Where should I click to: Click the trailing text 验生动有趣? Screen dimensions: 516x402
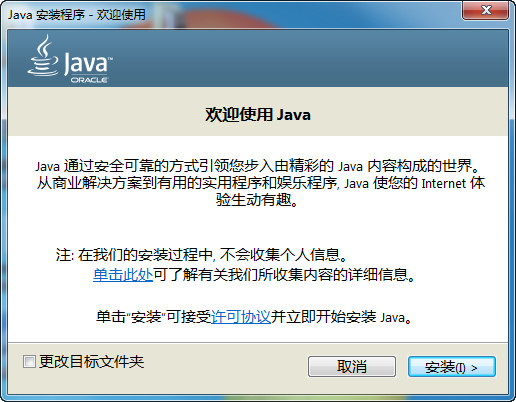point(257,200)
